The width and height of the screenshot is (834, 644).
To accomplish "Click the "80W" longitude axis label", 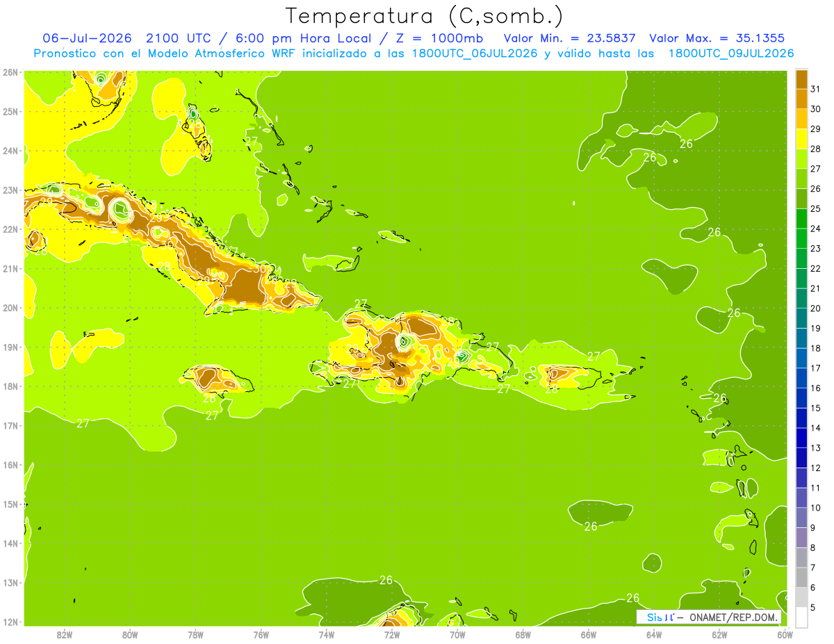I will (x=129, y=635).
